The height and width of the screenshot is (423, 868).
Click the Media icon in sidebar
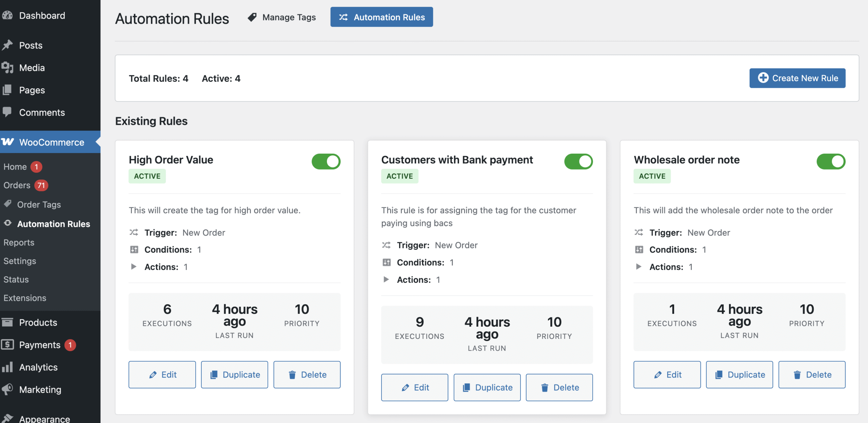(7, 68)
